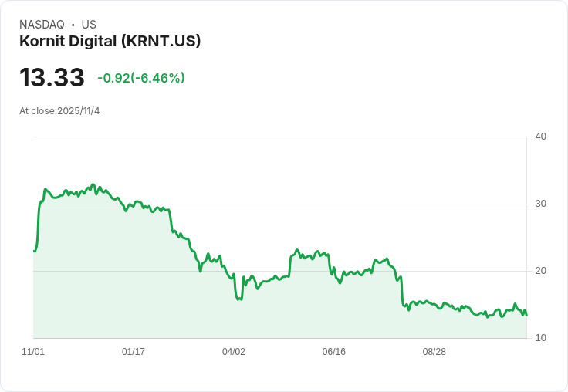Click the 20 price axis label
The image size is (568, 392).
point(540,271)
